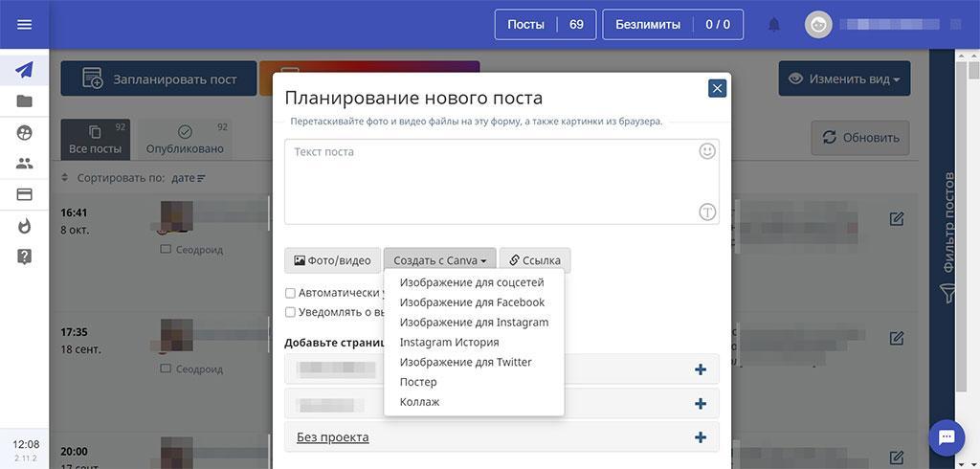The width and height of the screenshot is (980, 469).
Task: Open the 'Изменить вид' dropdown
Action: tap(844, 79)
